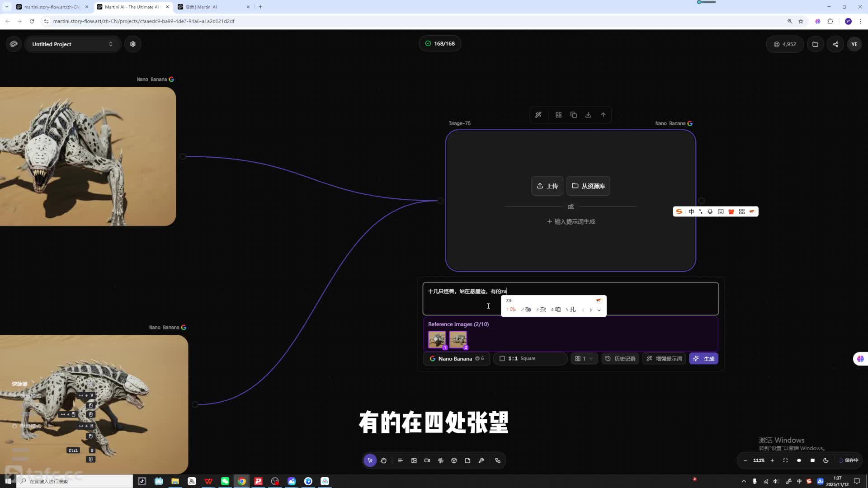
Task: Add a 3D cube node
Action: [454, 460]
